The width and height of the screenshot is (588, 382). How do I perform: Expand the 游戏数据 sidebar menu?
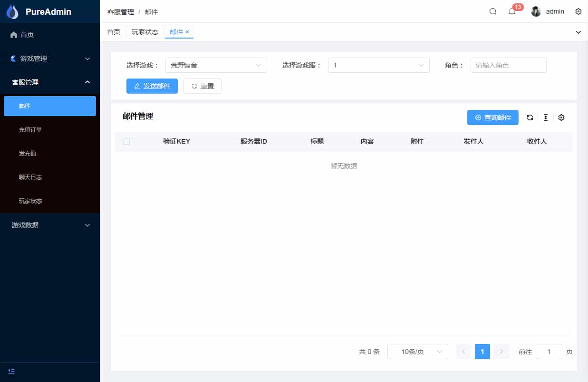coord(50,225)
